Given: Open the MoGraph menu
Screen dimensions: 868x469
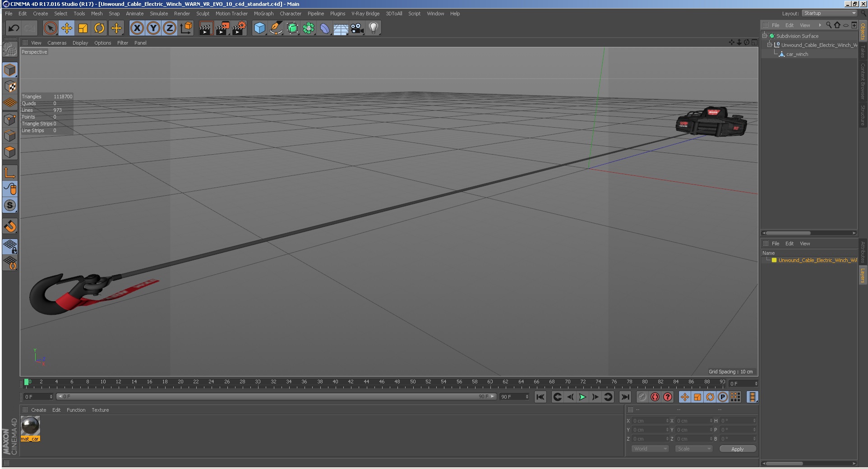Looking at the screenshot, I should coord(263,14).
